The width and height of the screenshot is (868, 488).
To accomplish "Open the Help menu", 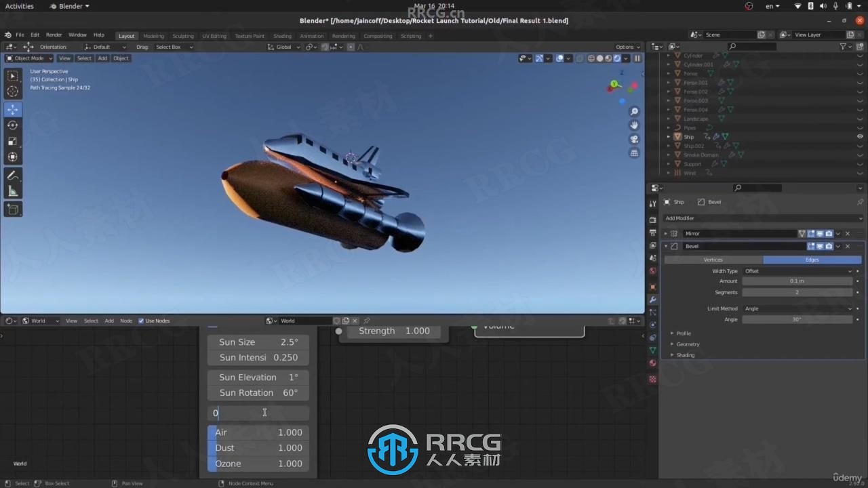I will click(99, 35).
